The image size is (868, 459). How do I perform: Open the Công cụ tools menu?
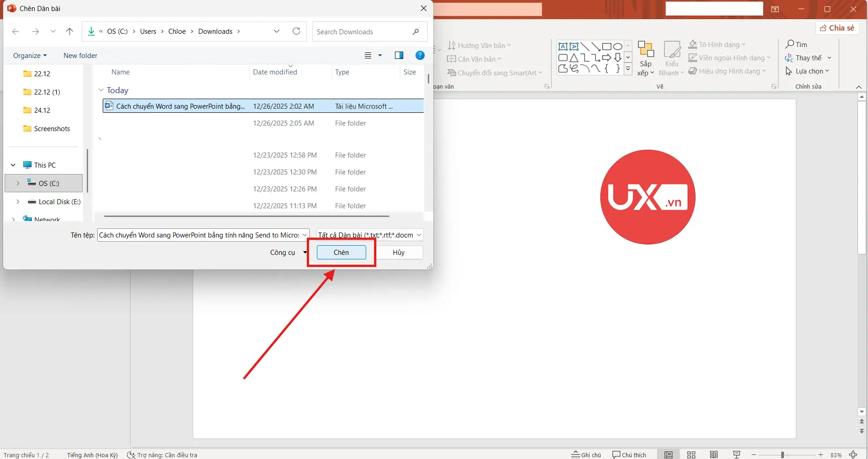[x=288, y=252]
